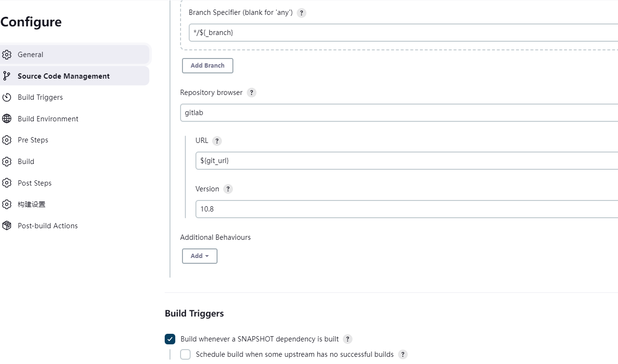This screenshot has width=618, height=364.
Task: Click the Build Environment globe icon
Action: pyautogui.click(x=7, y=119)
